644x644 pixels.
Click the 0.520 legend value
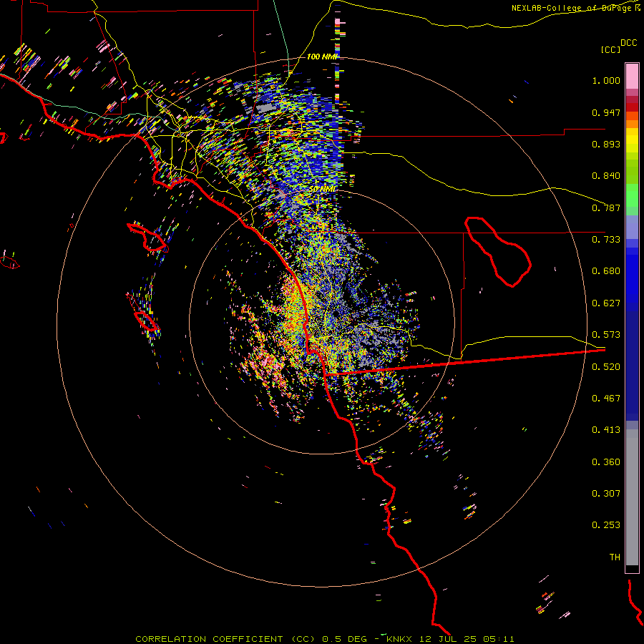coord(606,367)
